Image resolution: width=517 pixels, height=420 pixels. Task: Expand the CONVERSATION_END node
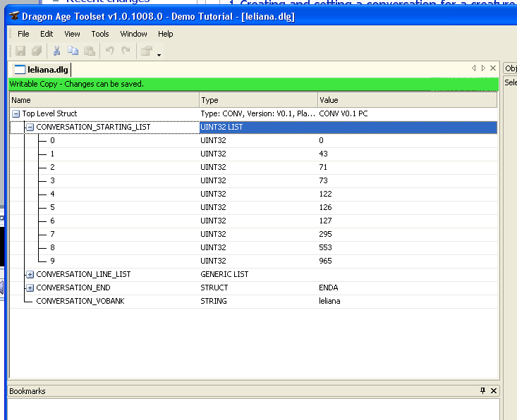coord(30,288)
